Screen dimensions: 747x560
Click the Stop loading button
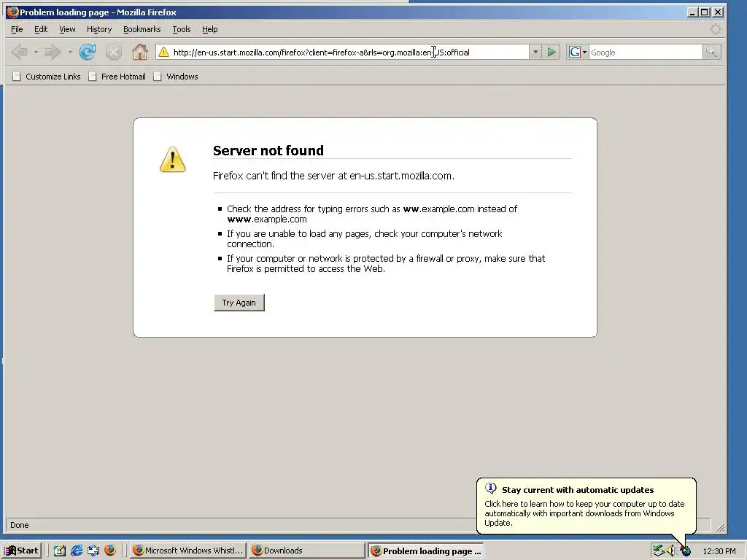(x=113, y=52)
